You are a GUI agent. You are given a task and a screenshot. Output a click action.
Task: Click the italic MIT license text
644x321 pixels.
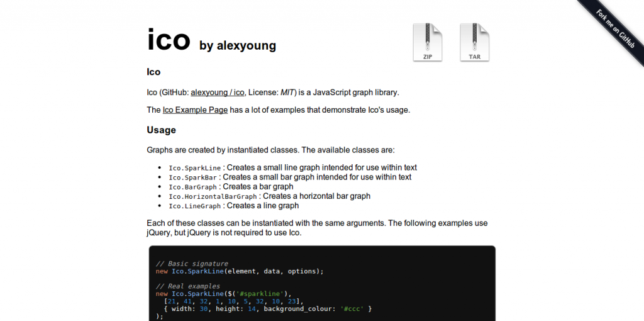tap(288, 93)
